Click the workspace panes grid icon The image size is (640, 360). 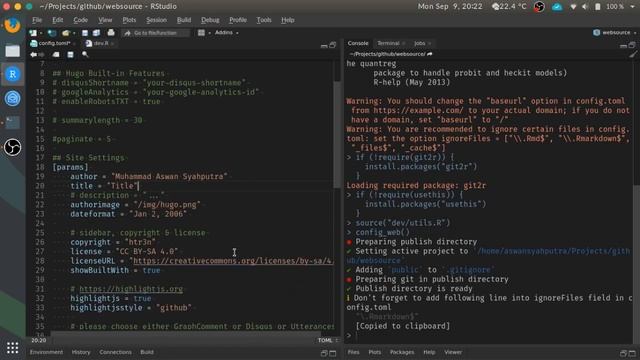tap(201, 33)
